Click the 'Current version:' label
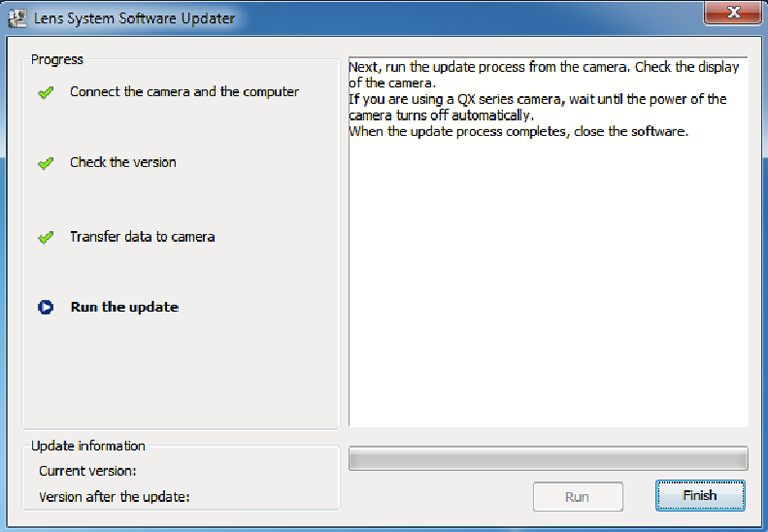768x532 pixels. (x=88, y=471)
